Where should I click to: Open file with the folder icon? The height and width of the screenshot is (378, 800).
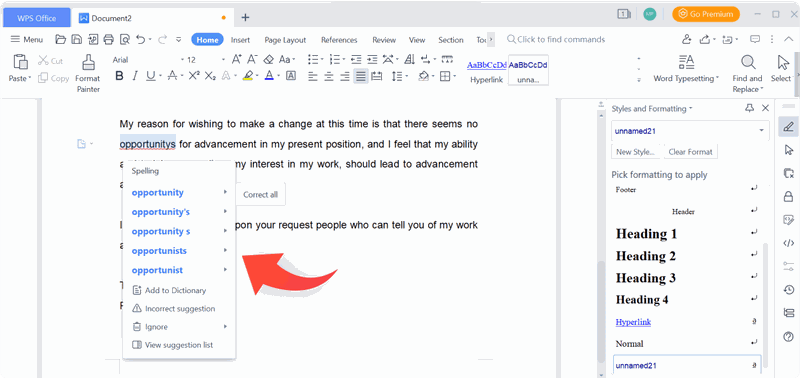pos(61,39)
